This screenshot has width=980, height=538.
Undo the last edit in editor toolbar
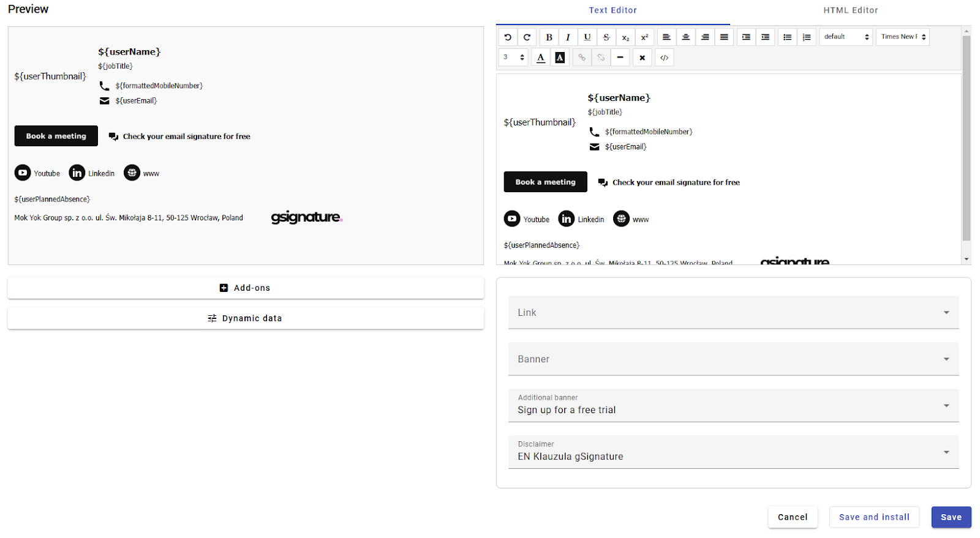[x=508, y=37]
